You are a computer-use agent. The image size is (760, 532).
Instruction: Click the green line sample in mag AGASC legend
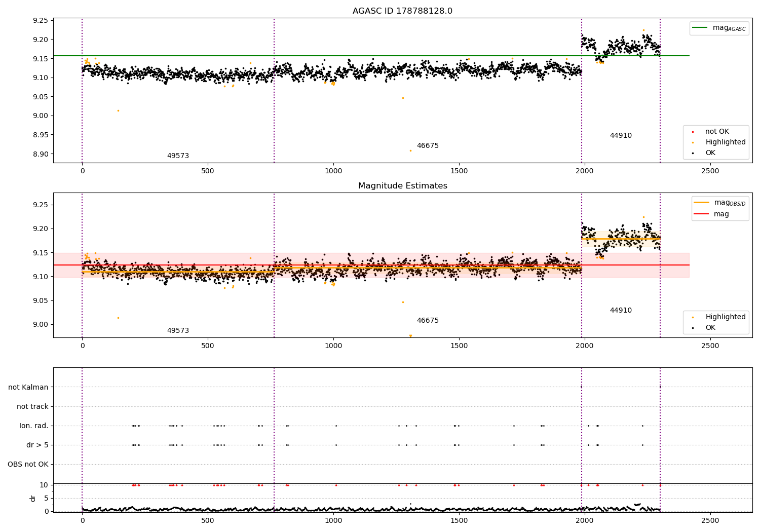(700, 28)
